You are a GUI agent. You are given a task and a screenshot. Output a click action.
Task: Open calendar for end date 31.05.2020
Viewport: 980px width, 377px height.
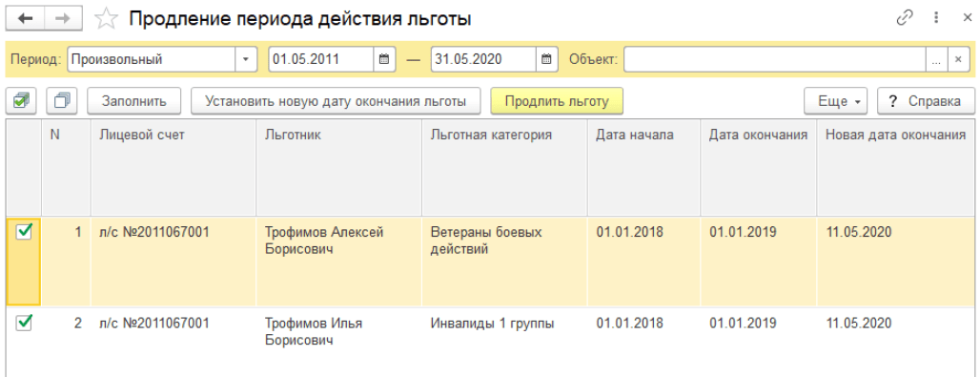(546, 59)
